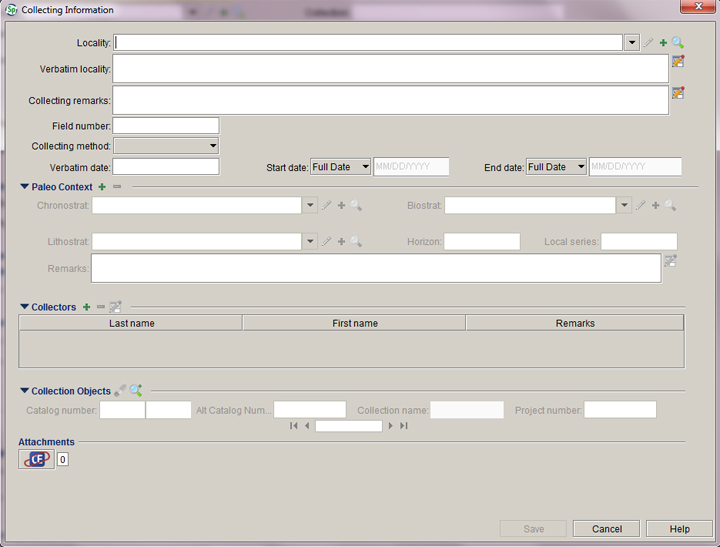Open Start date Full Date dropdown
Image resolution: width=720 pixels, height=547 pixels.
point(364,167)
